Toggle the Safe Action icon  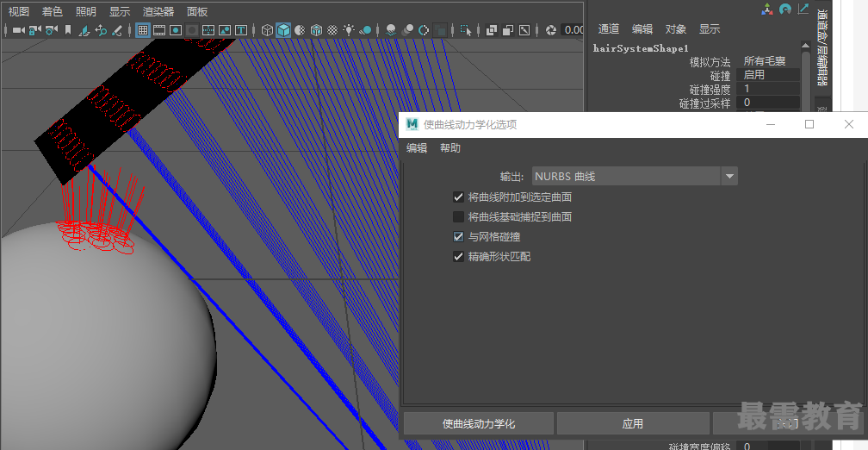pos(225,30)
